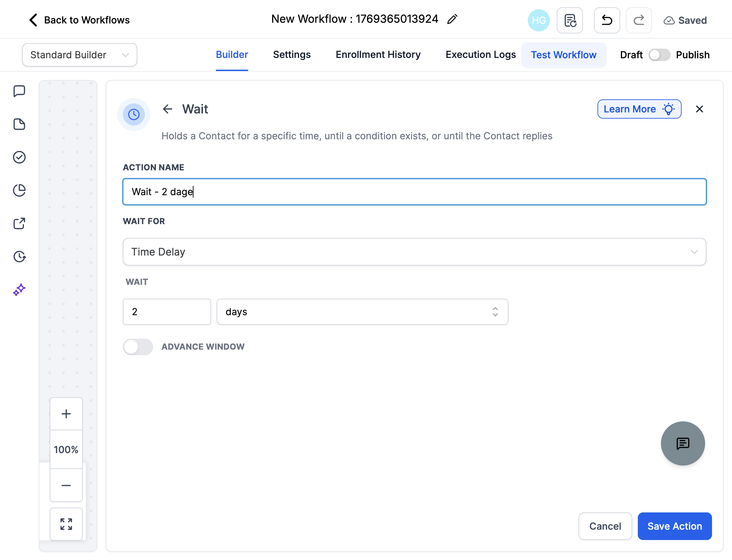Close the Wait action panel
The height and width of the screenshot is (560, 732).
(x=700, y=109)
